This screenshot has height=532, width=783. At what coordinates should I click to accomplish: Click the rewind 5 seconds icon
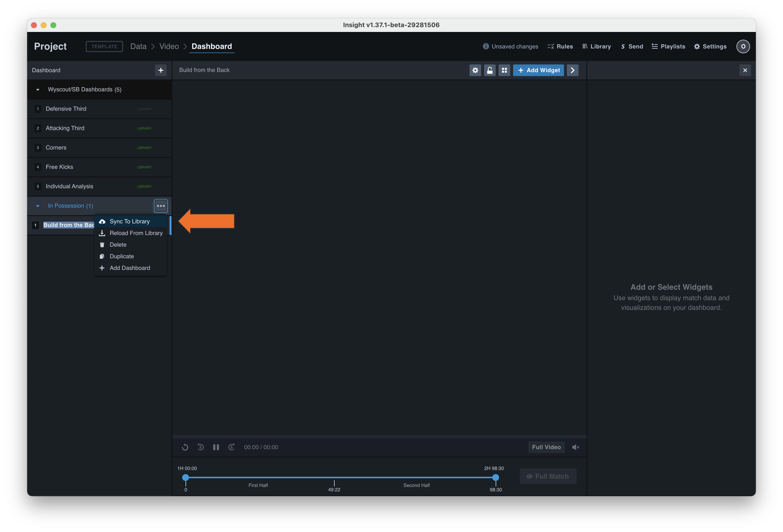[200, 447]
